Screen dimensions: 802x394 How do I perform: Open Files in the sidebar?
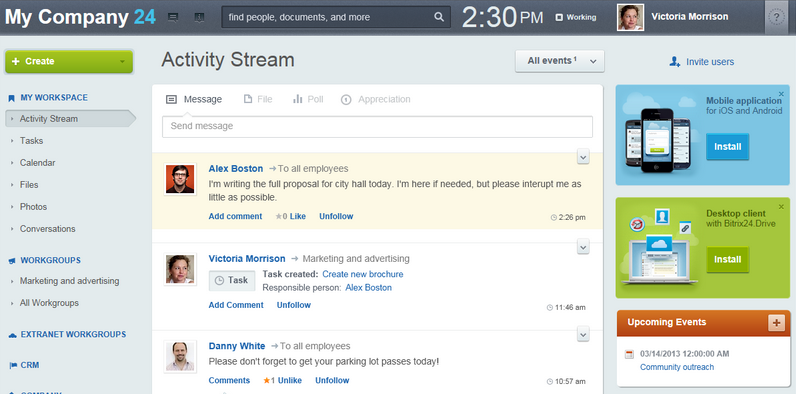29,185
